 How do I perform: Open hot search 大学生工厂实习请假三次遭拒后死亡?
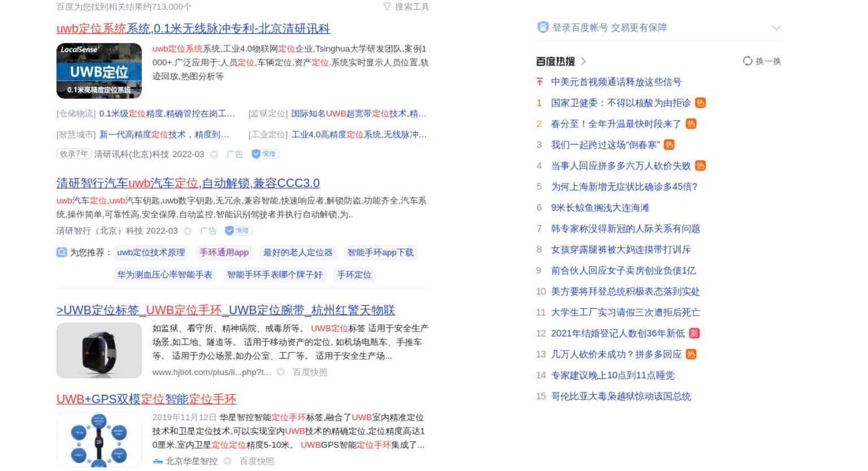[625, 312]
